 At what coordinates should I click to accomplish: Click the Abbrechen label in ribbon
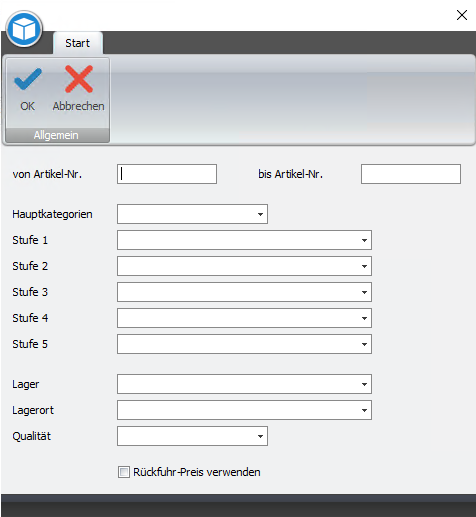[78, 106]
